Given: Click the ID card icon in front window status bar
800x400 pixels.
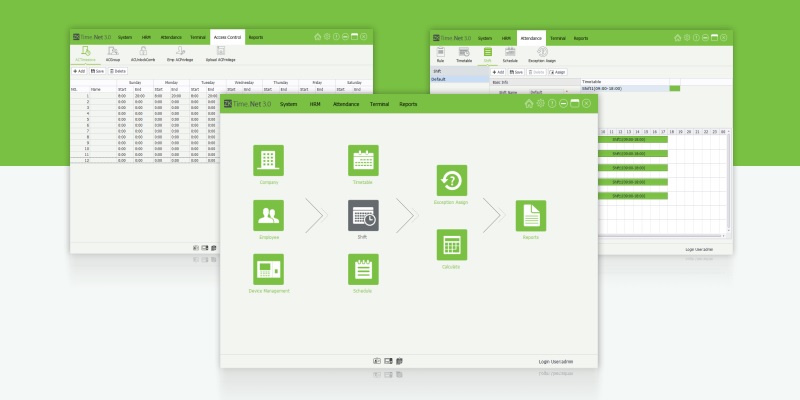Looking at the screenshot, I should [x=377, y=361].
